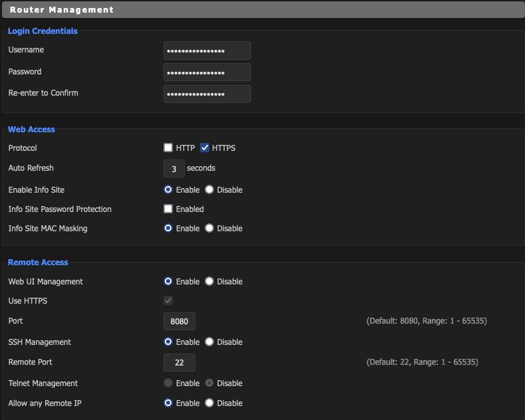Uncheck the HTTPS protocol checkbox
This screenshot has height=420, width=525.
pyautogui.click(x=205, y=148)
